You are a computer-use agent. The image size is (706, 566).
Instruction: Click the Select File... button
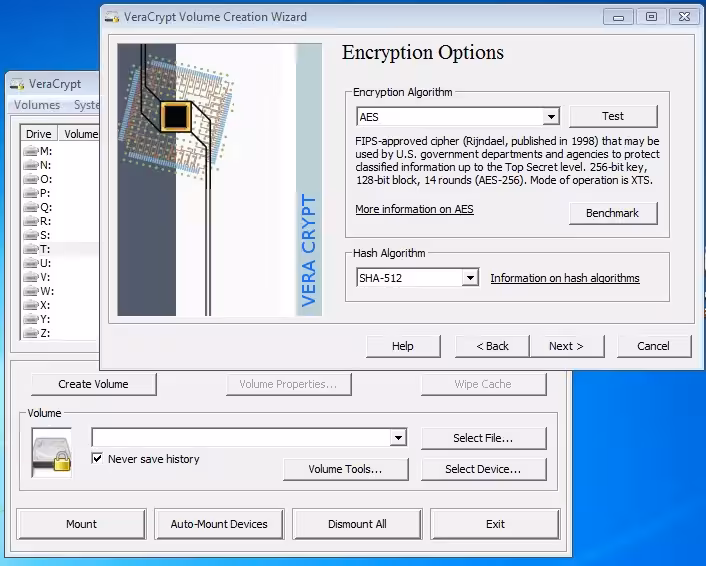[483, 438]
